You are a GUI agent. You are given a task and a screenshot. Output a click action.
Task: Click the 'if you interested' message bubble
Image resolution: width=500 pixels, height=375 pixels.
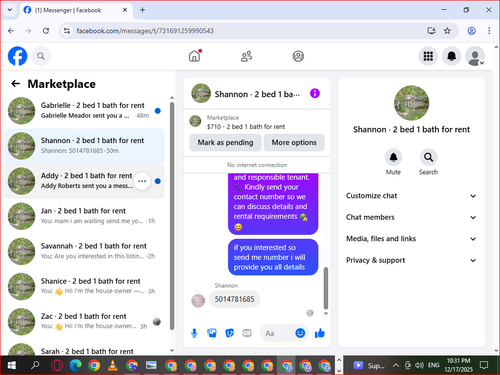273,257
